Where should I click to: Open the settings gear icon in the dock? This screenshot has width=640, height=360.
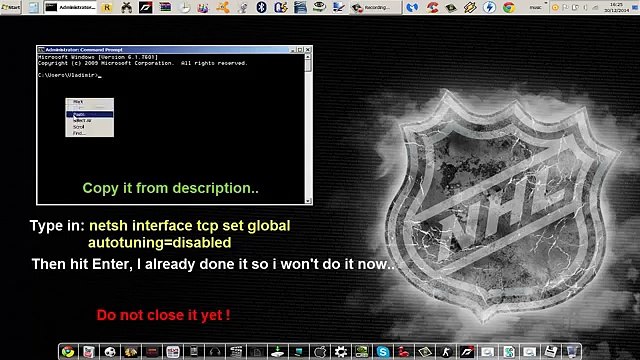[x=341, y=351]
